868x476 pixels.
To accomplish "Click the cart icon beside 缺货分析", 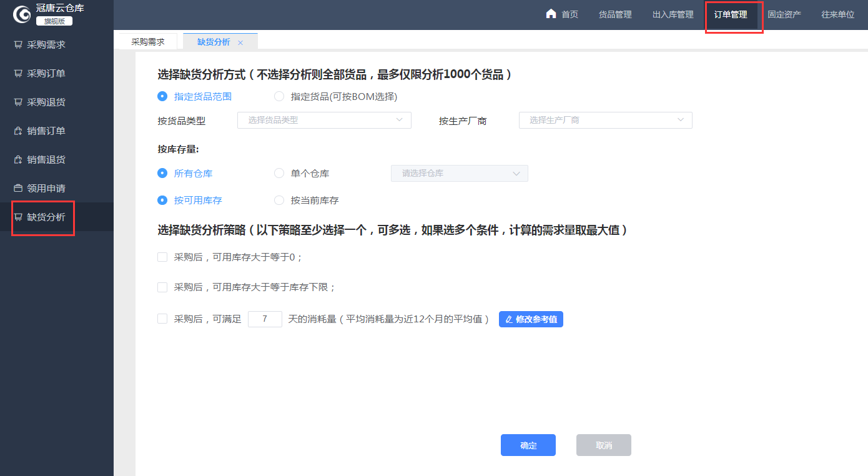I will click(x=18, y=217).
